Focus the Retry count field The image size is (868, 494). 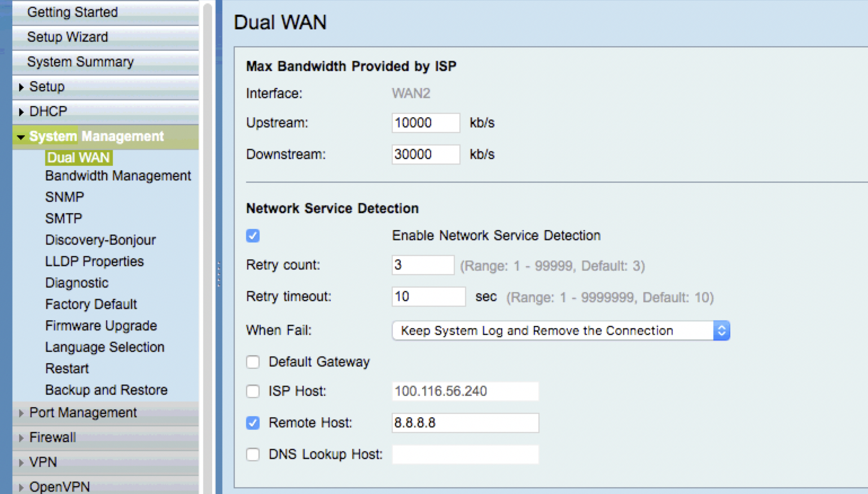tap(423, 265)
